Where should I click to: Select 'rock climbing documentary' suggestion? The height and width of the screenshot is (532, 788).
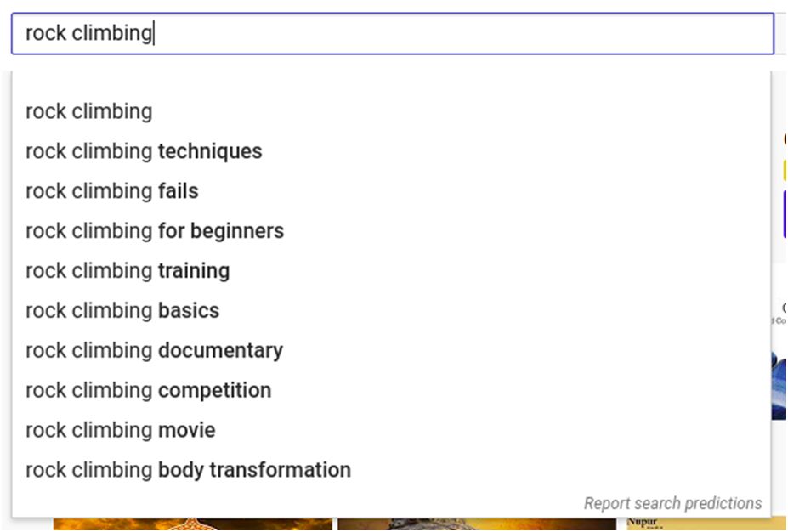[154, 351]
